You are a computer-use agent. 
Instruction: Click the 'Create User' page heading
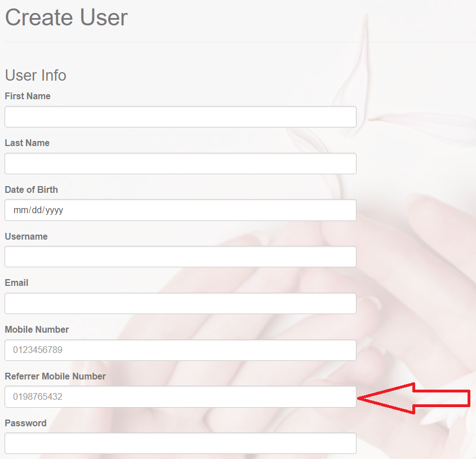click(x=66, y=17)
